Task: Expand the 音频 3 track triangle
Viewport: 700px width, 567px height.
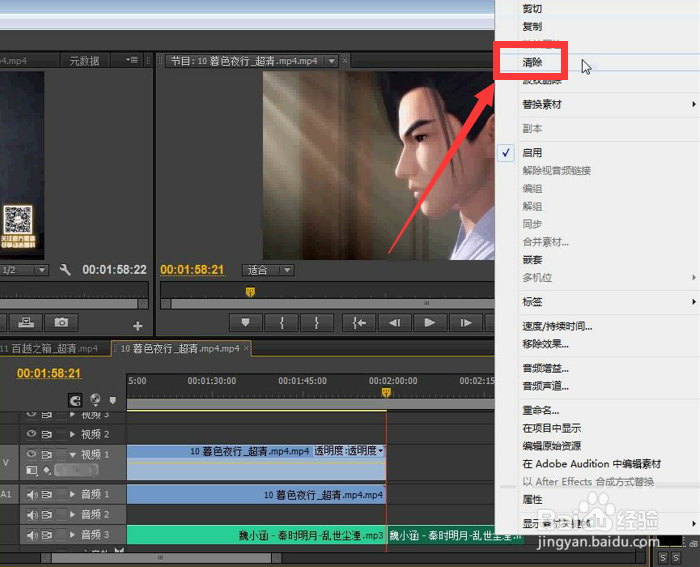Action: click(x=73, y=534)
